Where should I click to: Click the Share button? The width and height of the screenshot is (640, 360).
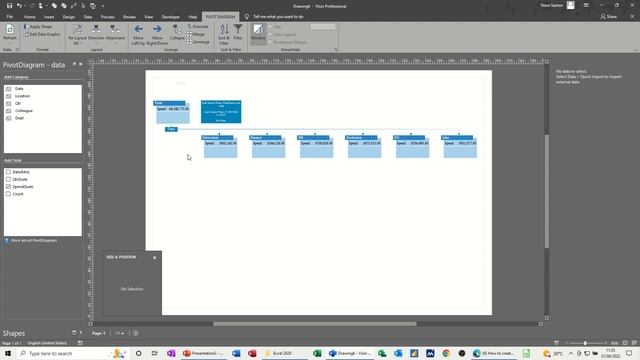[609, 17]
